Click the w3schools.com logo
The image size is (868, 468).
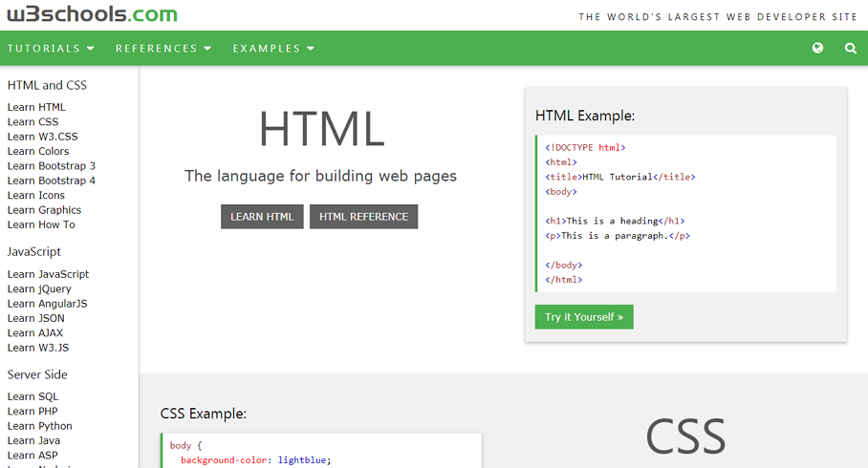tap(93, 13)
